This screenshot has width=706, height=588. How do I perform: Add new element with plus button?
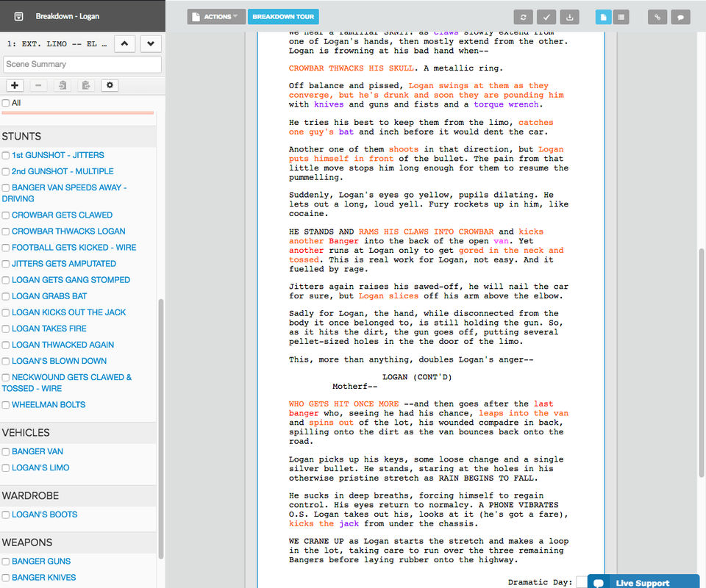15,85
